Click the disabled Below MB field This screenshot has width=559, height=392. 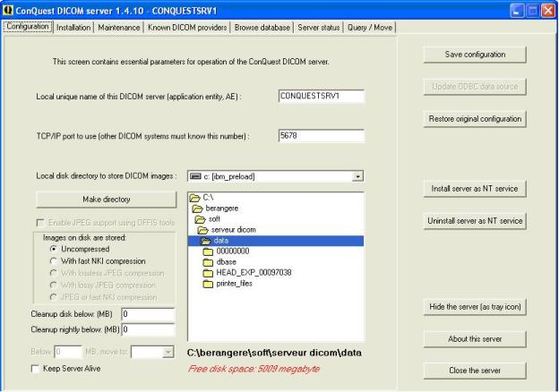tap(68, 352)
